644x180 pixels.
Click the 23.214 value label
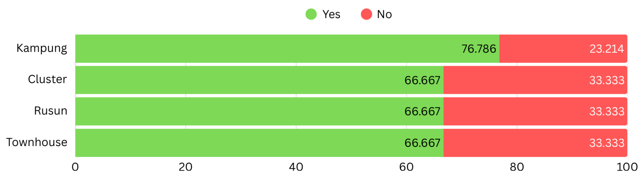pos(606,49)
